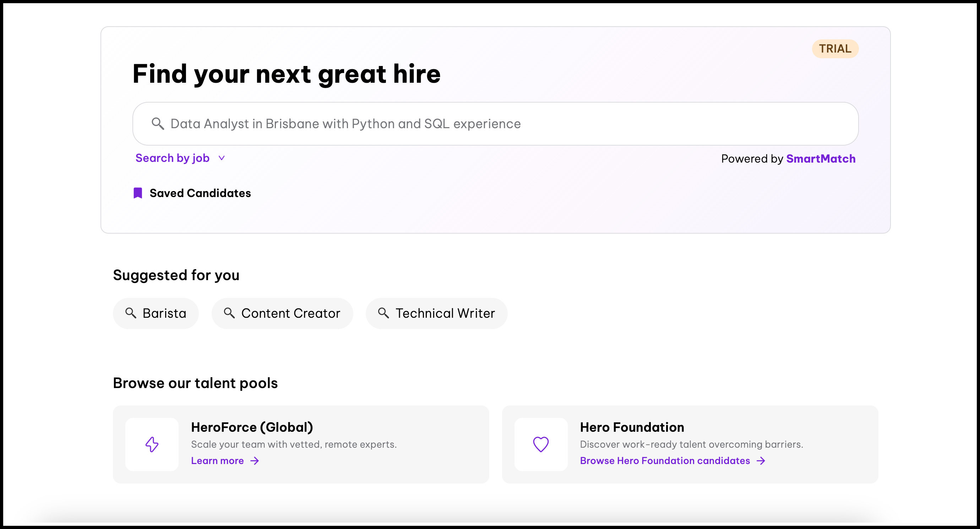Expand the Search by job dropdown
Viewport: 980px width, 529px height.
pos(173,158)
